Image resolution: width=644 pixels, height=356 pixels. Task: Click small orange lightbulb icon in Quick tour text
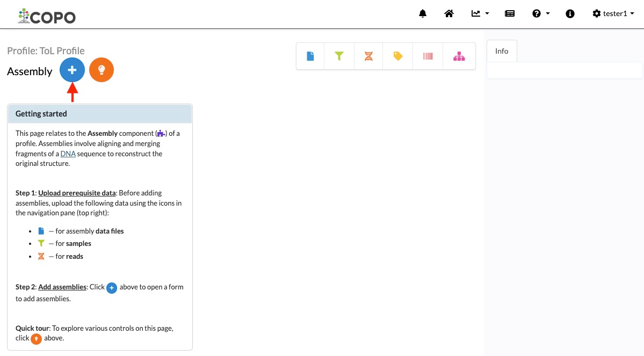point(36,339)
